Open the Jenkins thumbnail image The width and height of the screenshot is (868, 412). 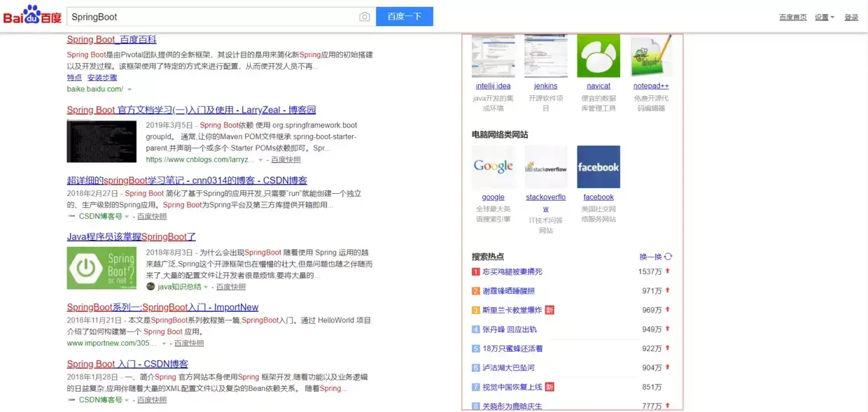tap(546, 56)
